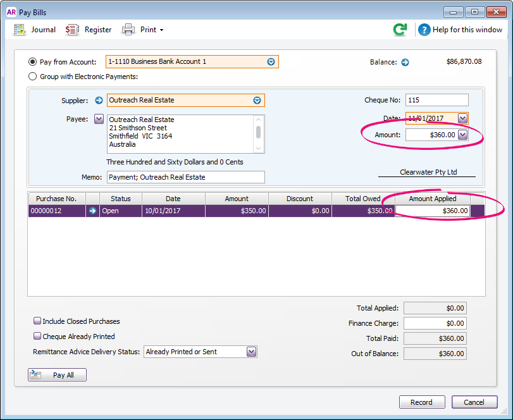Screen dimensions: 513x420
Task: Select Group with Electronic Payments option
Action: 33,77
